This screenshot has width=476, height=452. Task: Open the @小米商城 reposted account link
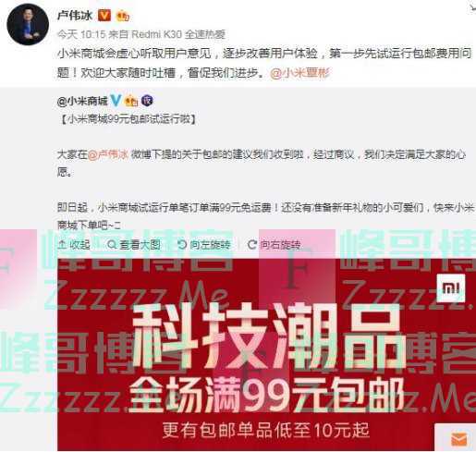pos(82,101)
